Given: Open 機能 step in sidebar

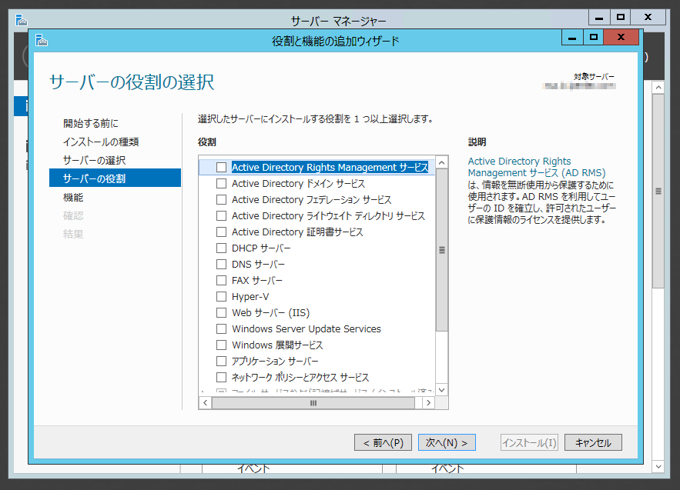Looking at the screenshot, I should pyautogui.click(x=73, y=197).
